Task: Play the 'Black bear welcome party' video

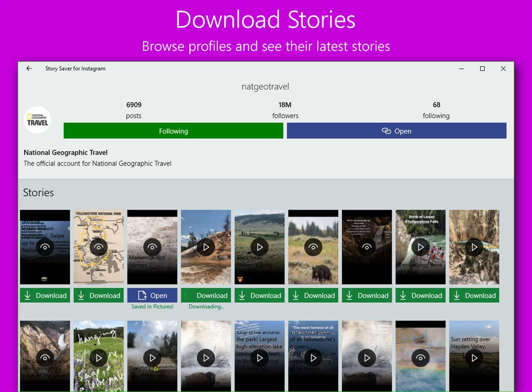Action: pos(259,247)
